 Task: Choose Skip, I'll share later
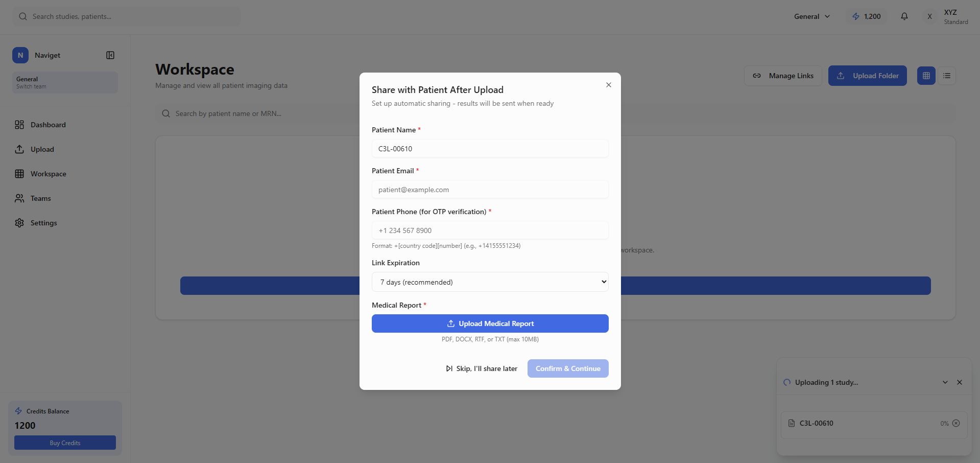click(481, 368)
